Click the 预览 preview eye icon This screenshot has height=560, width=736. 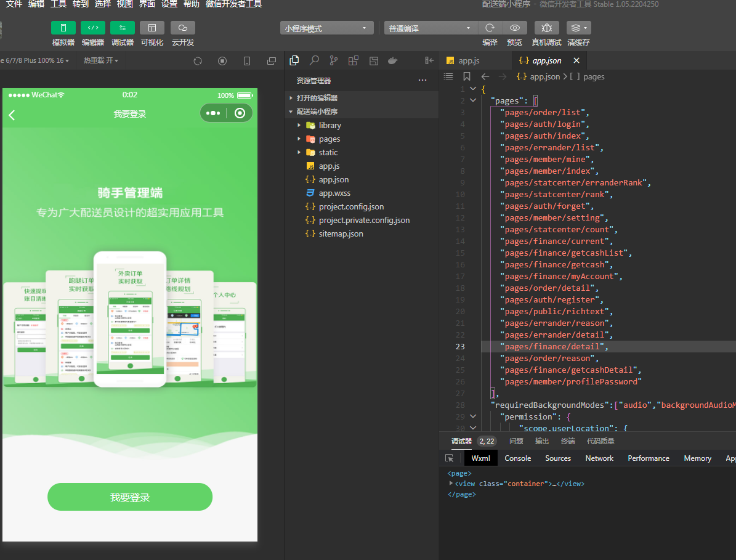click(515, 28)
